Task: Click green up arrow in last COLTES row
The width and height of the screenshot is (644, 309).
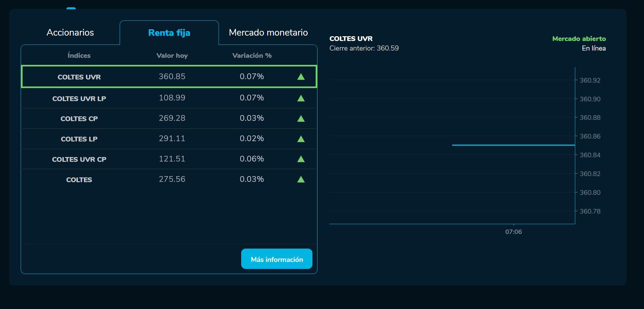Action: click(x=301, y=180)
